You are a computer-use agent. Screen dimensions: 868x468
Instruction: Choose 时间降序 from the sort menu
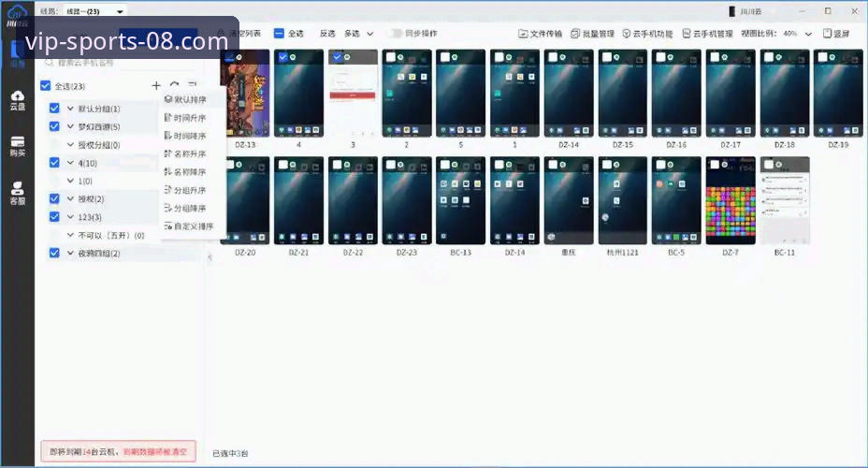click(192, 136)
